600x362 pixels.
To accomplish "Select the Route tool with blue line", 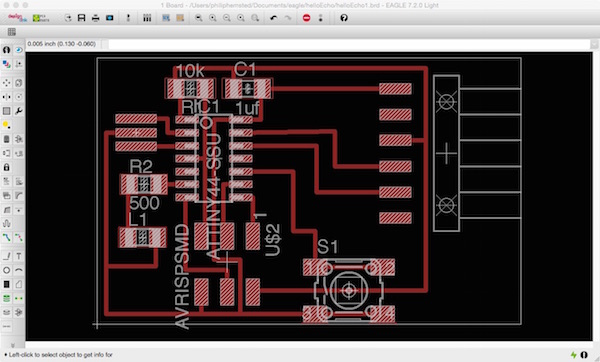I will pos(7,238).
